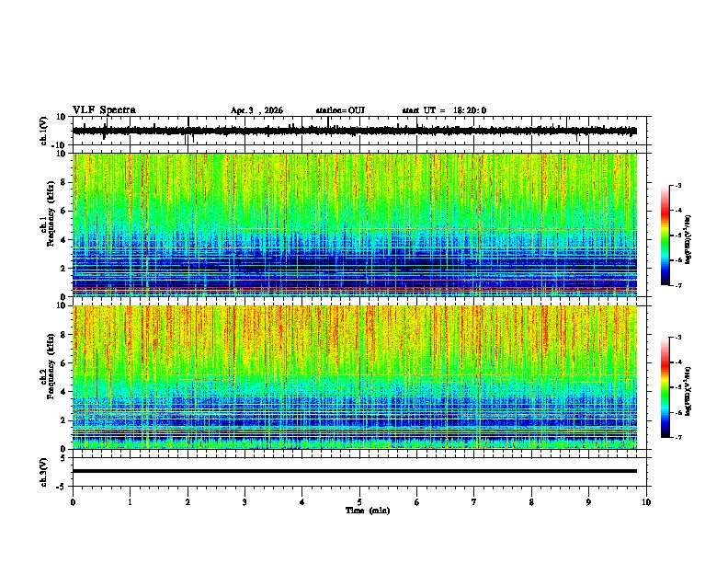Viewport: 728px width, 563px height.
Task: Click the "8" kHz tick of ch.1 spectrogram
Action: pyautogui.click(x=63, y=182)
